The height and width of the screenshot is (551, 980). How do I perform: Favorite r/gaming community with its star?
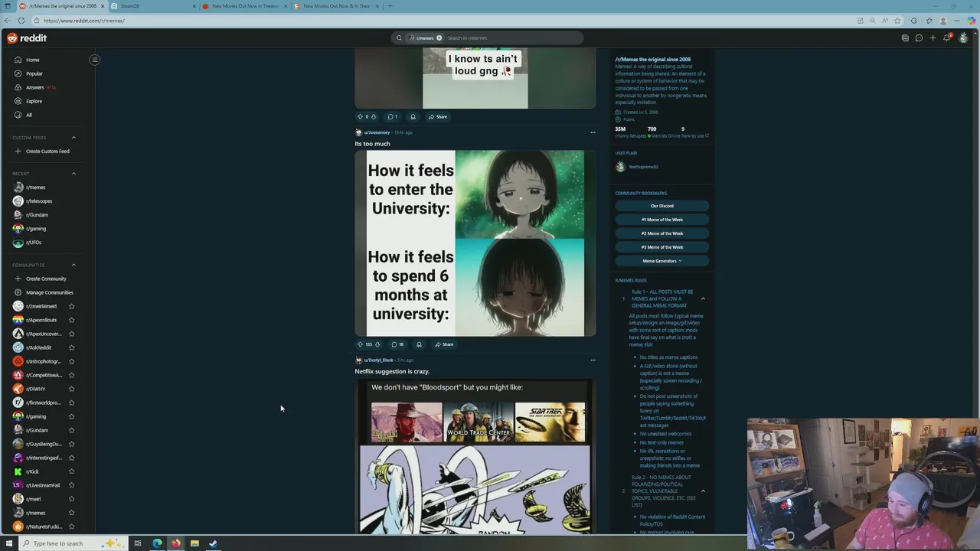(x=71, y=416)
